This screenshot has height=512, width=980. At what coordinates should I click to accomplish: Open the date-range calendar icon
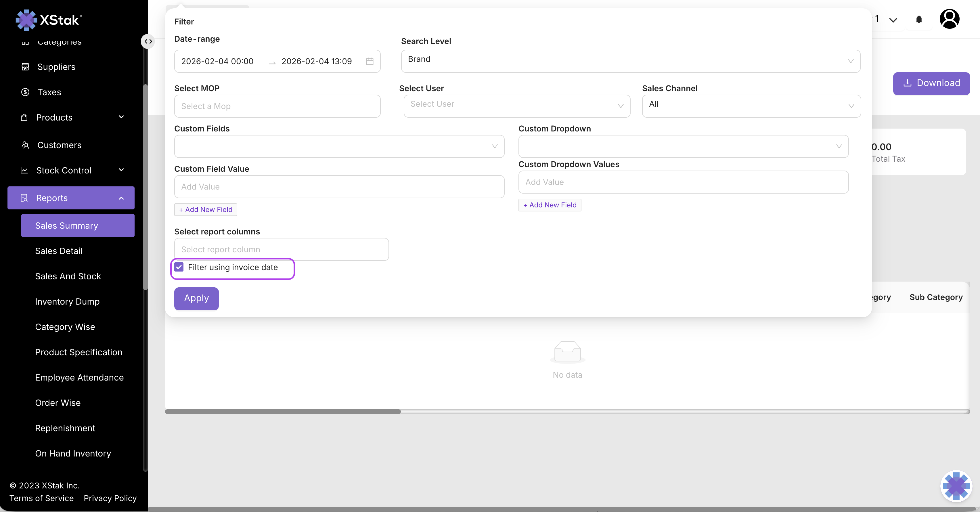370,61
